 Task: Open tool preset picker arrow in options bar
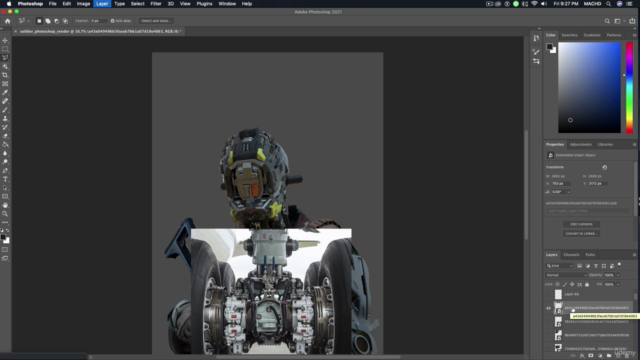coord(28,21)
